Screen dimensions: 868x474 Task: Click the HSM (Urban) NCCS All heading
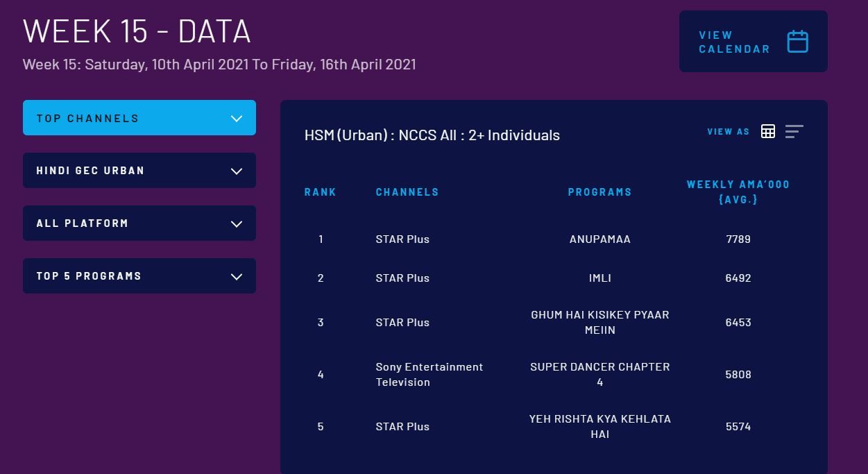(x=432, y=135)
